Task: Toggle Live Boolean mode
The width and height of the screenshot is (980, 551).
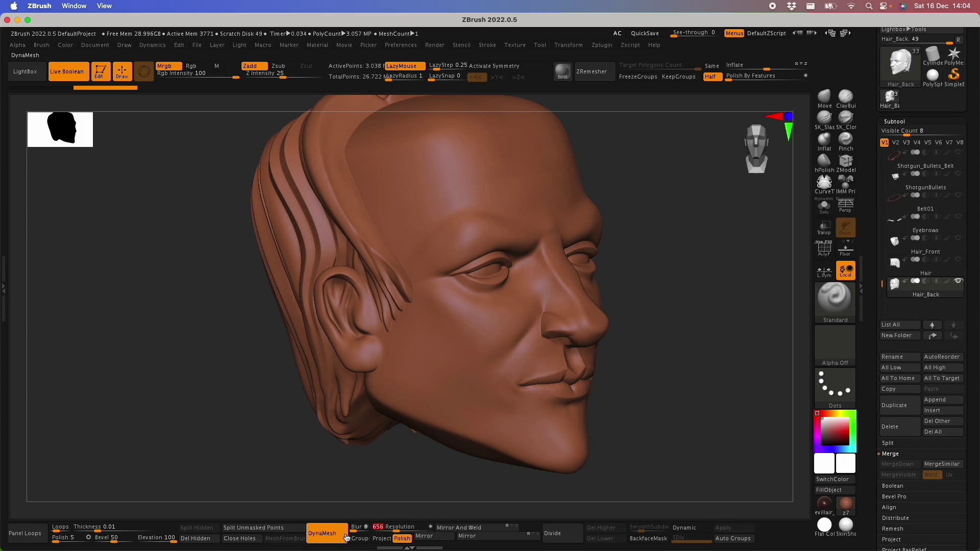Action: pos(68,71)
